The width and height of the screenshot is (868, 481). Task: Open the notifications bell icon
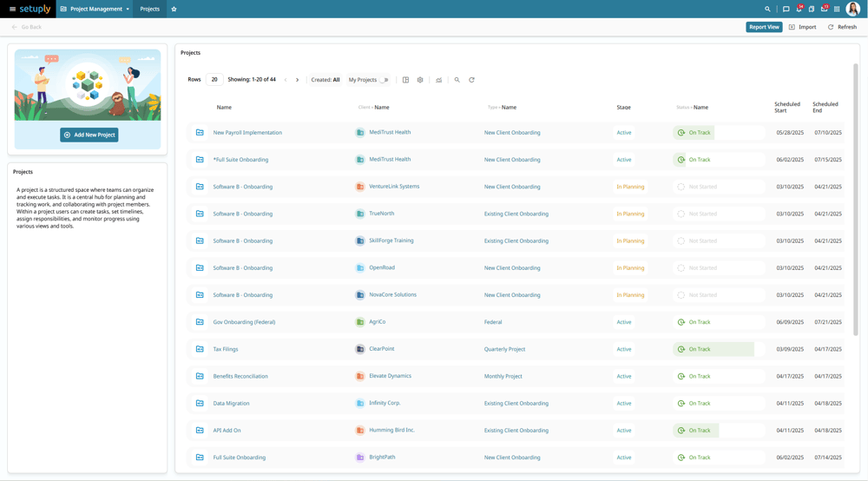[799, 9]
